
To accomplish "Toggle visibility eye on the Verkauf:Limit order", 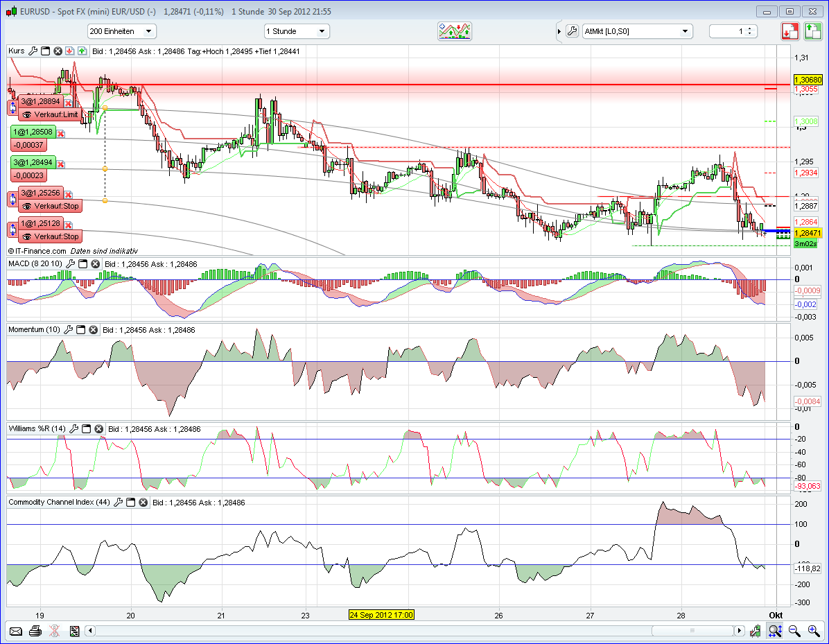I will 27,114.
